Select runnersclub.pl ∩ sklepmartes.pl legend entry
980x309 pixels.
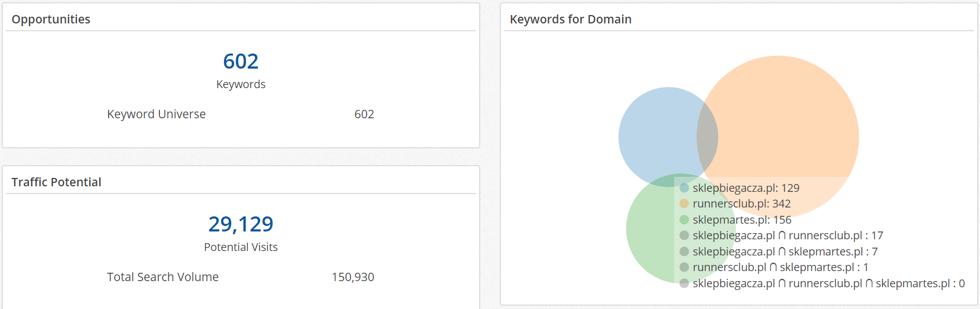[x=774, y=267]
